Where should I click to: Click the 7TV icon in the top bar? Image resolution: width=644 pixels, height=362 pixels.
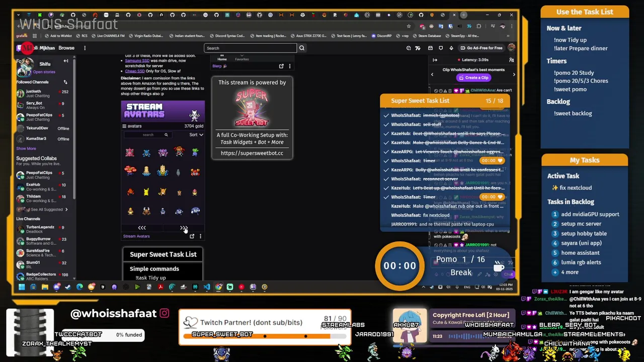(418, 48)
